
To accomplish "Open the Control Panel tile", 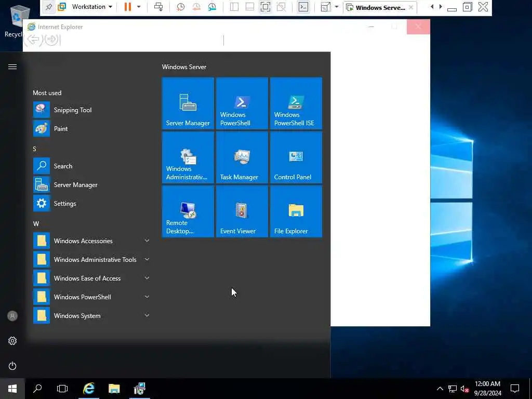I will click(296, 157).
